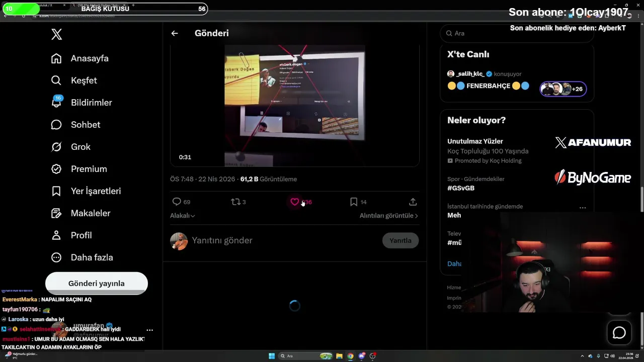
Task: Click the share upload icon on post
Action: tap(413, 202)
